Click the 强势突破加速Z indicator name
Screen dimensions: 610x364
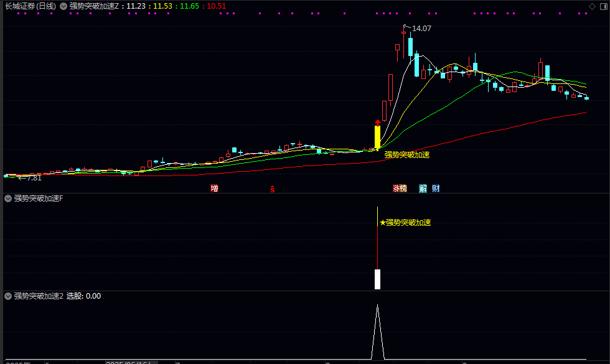(x=94, y=6)
